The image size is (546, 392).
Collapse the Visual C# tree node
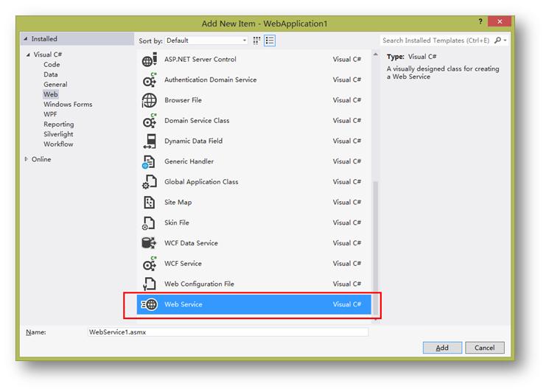(28, 55)
